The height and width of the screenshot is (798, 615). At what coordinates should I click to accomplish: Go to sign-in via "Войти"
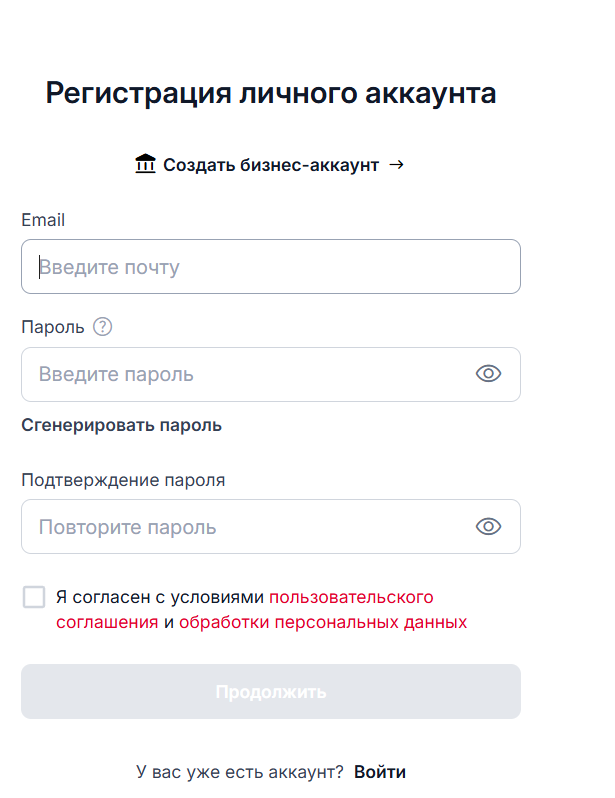380,772
